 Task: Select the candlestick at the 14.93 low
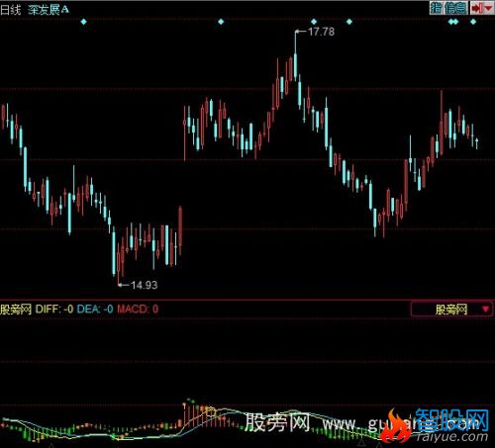(119, 263)
